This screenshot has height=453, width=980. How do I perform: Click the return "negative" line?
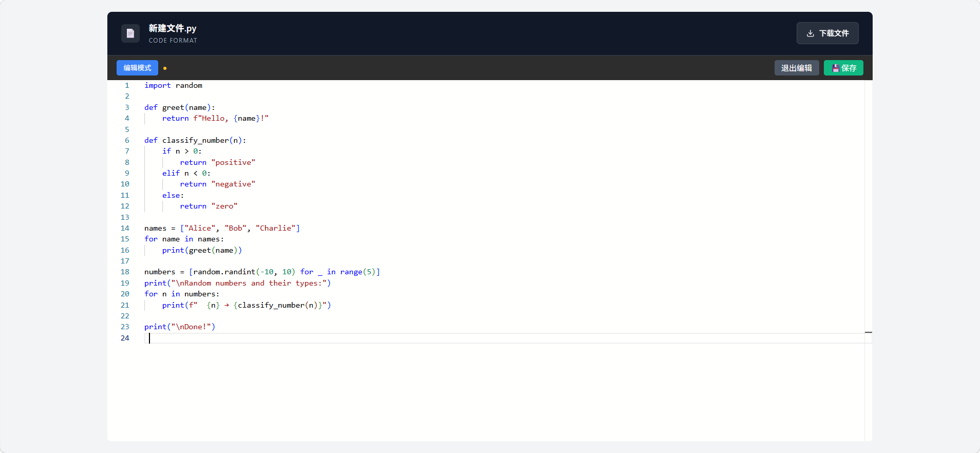click(217, 184)
